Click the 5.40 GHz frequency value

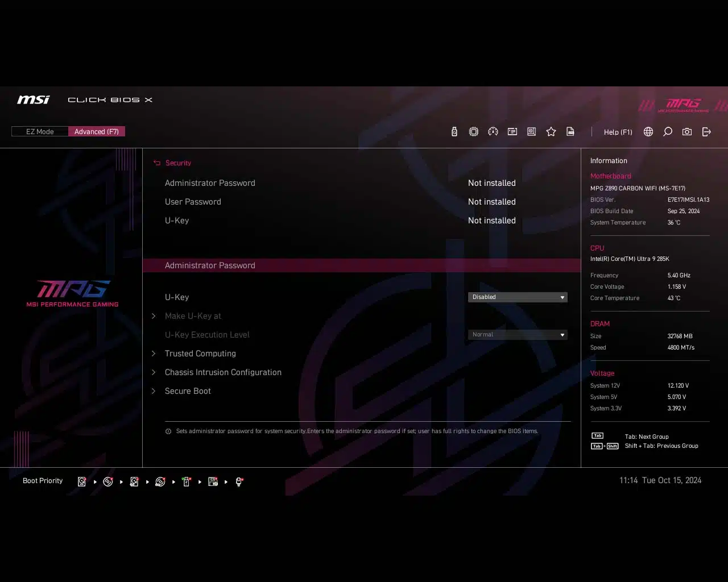[x=679, y=275]
